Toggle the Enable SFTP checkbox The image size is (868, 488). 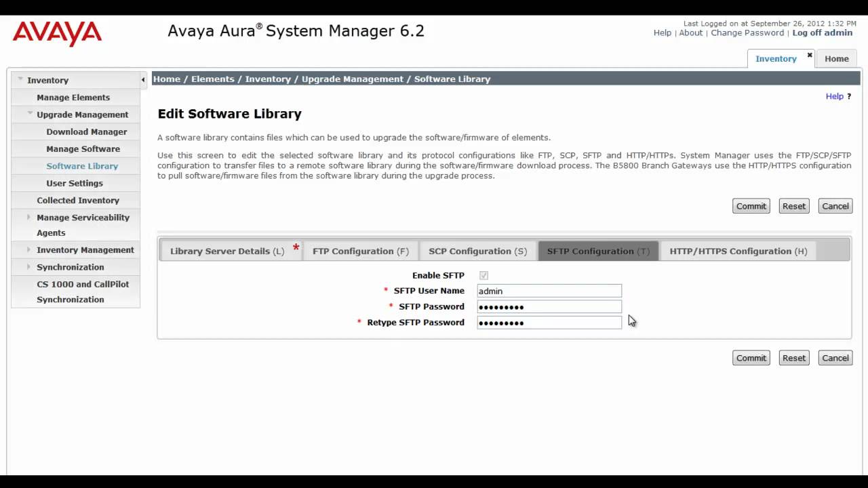pyautogui.click(x=484, y=275)
